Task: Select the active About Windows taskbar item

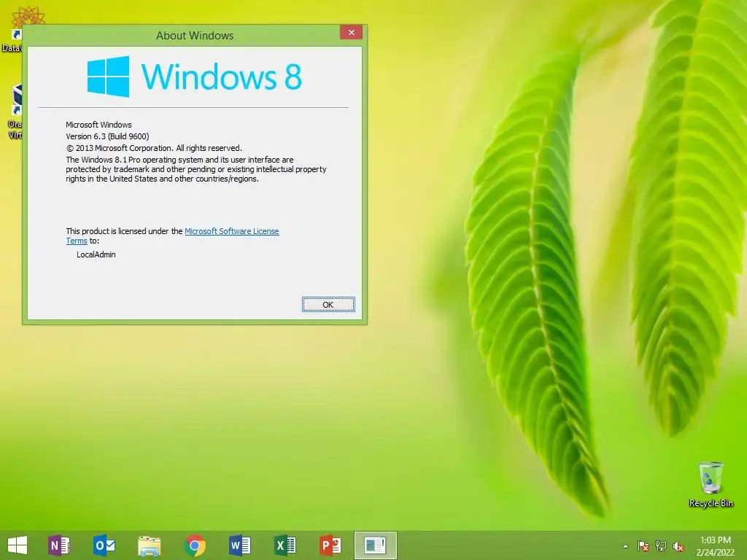Action: point(376,545)
